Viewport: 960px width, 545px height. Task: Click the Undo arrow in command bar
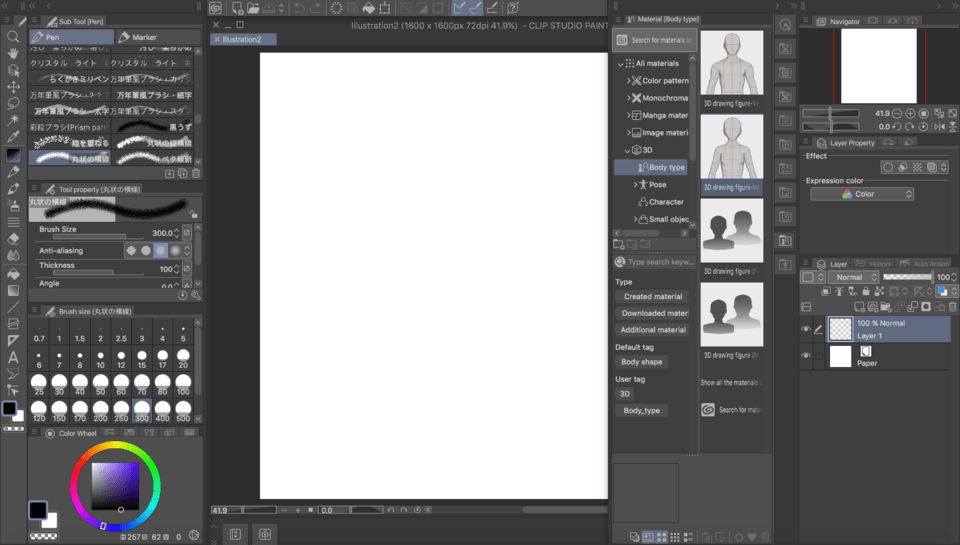pos(300,8)
